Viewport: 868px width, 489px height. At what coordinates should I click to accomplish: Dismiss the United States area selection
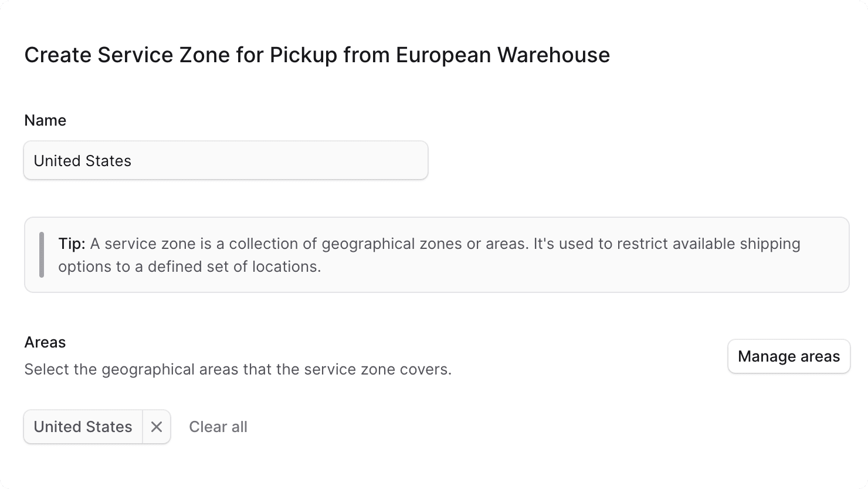[x=156, y=427]
